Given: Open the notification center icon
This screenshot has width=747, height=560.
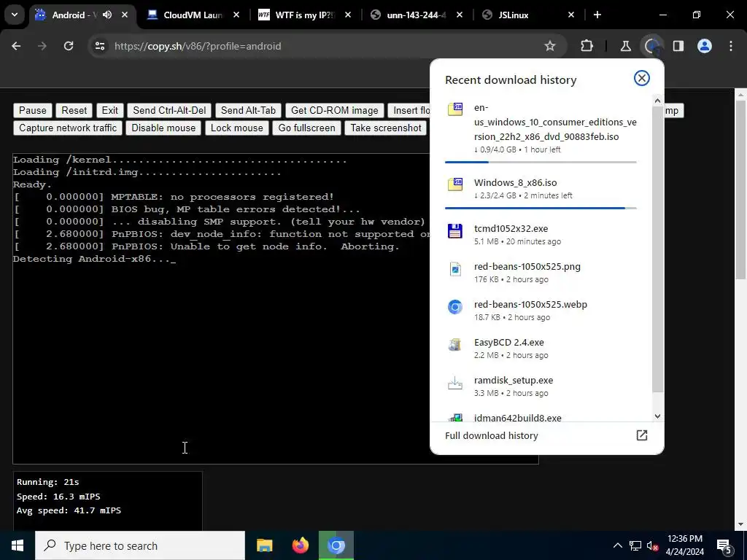Looking at the screenshot, I should point(724,546).
